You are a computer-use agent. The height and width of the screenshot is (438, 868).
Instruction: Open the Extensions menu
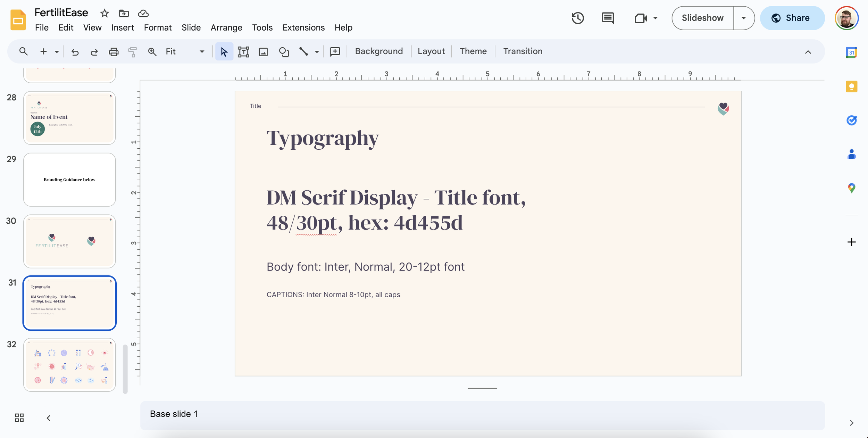pos(303,27)
